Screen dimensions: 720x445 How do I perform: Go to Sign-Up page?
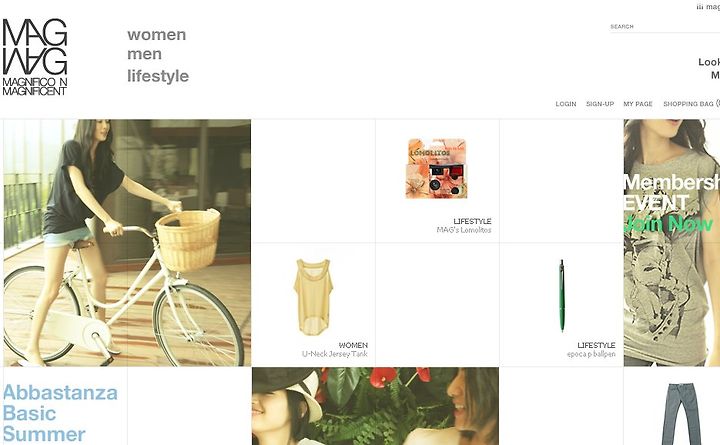[x=600, y=104]
